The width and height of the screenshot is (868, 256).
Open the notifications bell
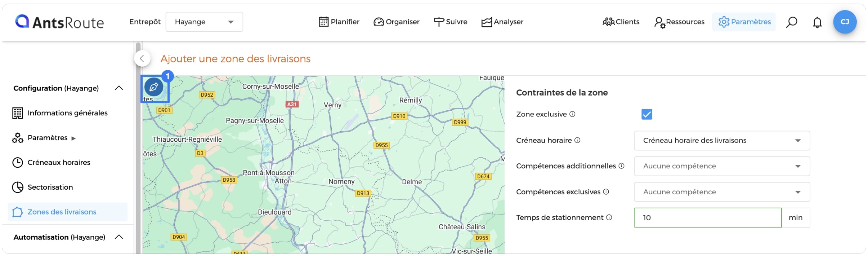click(817, 22)
